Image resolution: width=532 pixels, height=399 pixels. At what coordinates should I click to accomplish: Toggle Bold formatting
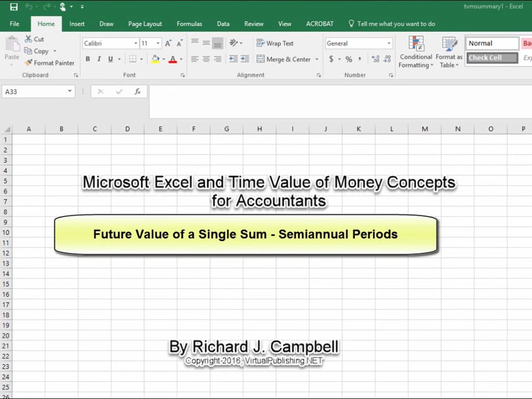[x=88, y=59]
